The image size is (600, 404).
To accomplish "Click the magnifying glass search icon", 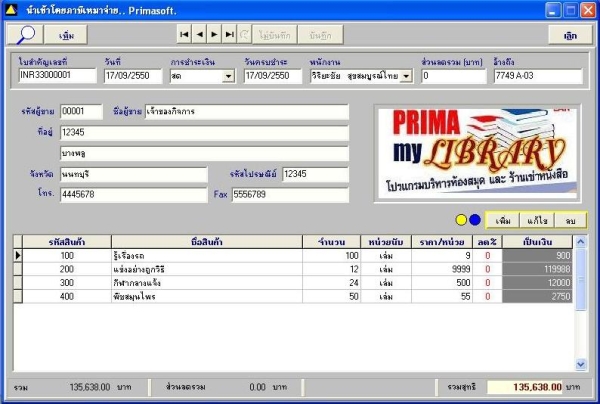I will pos(26,35).
